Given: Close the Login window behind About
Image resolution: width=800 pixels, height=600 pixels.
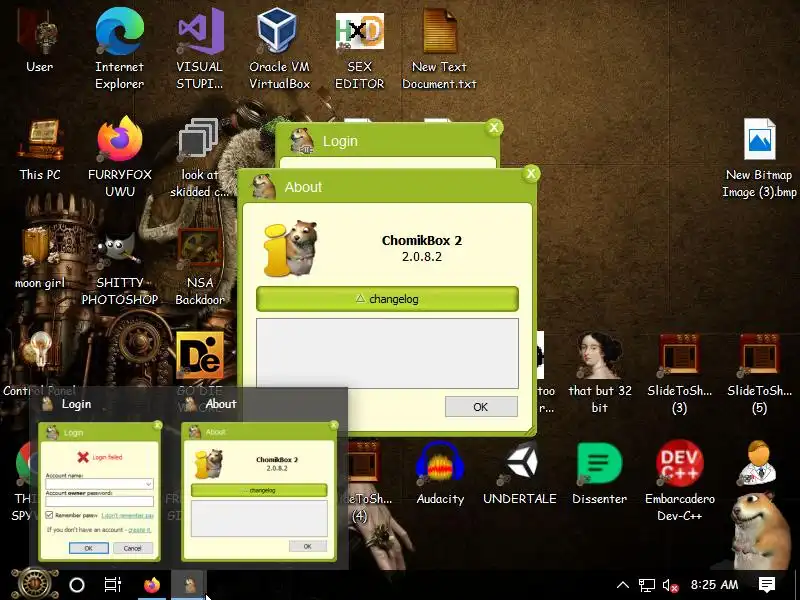Looking at the screenshot, I should (x=493, y=128).
